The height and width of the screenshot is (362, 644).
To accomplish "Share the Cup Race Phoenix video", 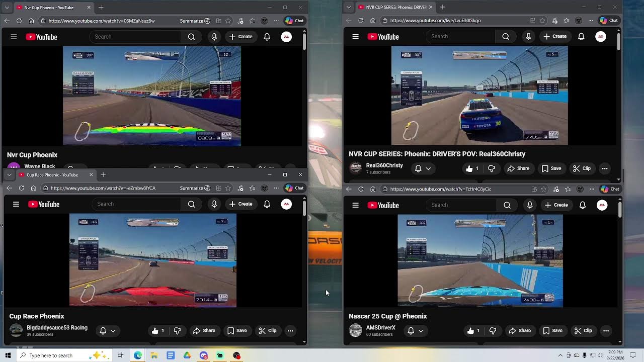I will 204,331.
